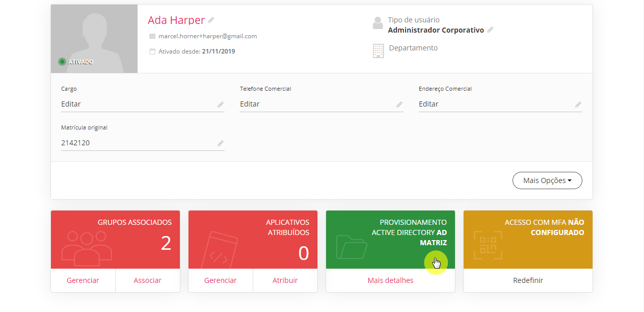Click the code page icon in Aplicativos card
The width and height of the screenshot is (644, 312).
coord(220,250)
